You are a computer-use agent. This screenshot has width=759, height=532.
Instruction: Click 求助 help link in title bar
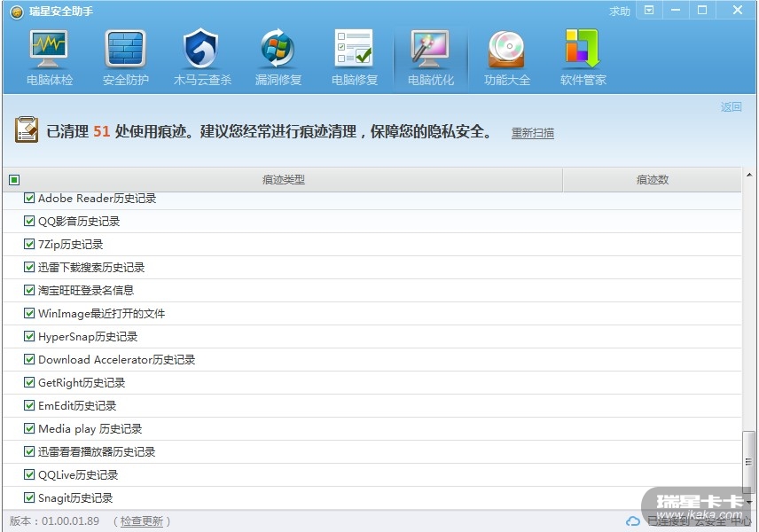[x=620, y=12]
